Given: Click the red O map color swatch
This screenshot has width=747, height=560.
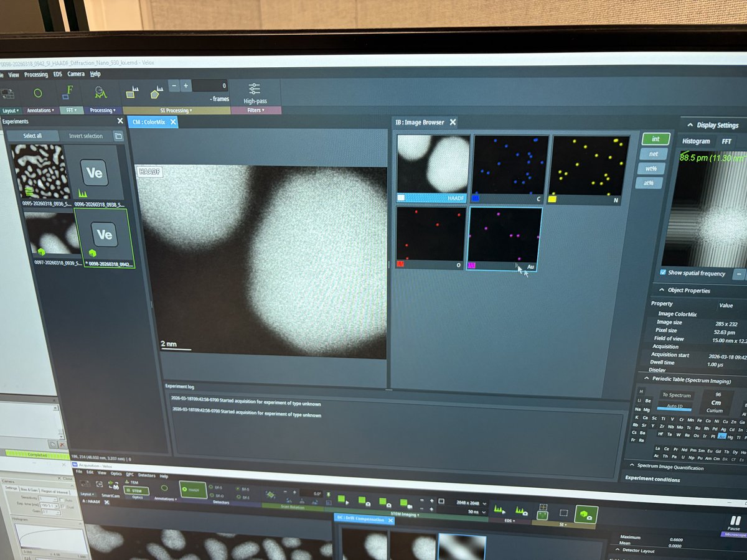Looking at the screenshot, I should coord(401,264).
